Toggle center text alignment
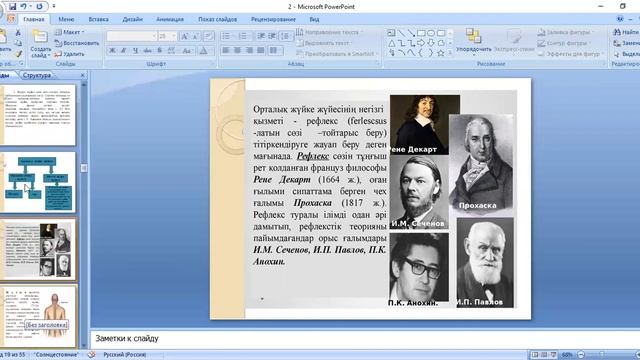Screen dimensions: 640x360 238,50
